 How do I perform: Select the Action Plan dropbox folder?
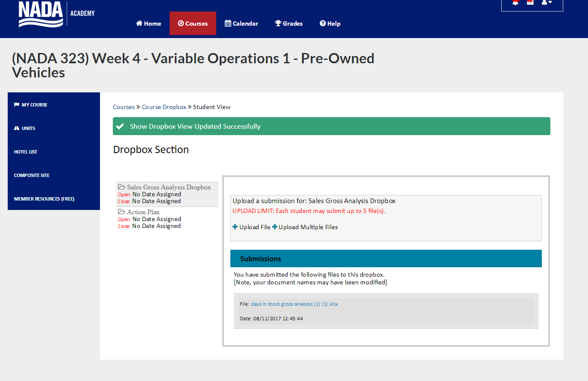pos(143,212)
